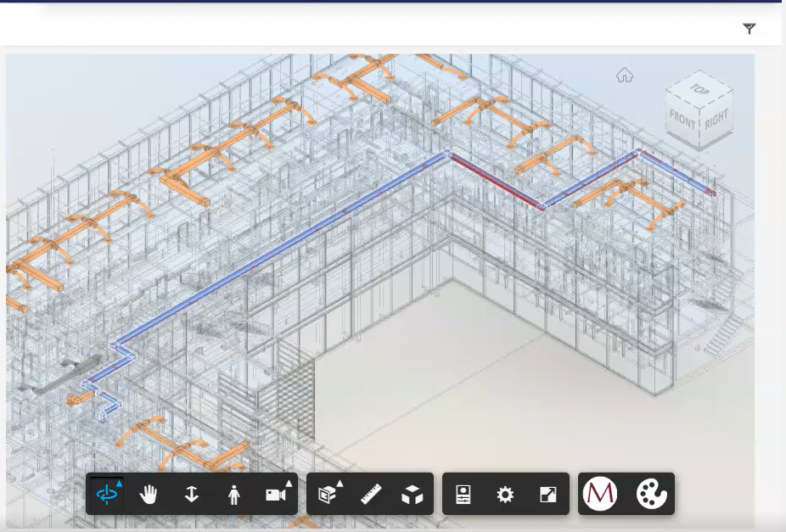The image size is (786, 532).
Task: Select the Section analysis tool
Action: click(327, 494)
